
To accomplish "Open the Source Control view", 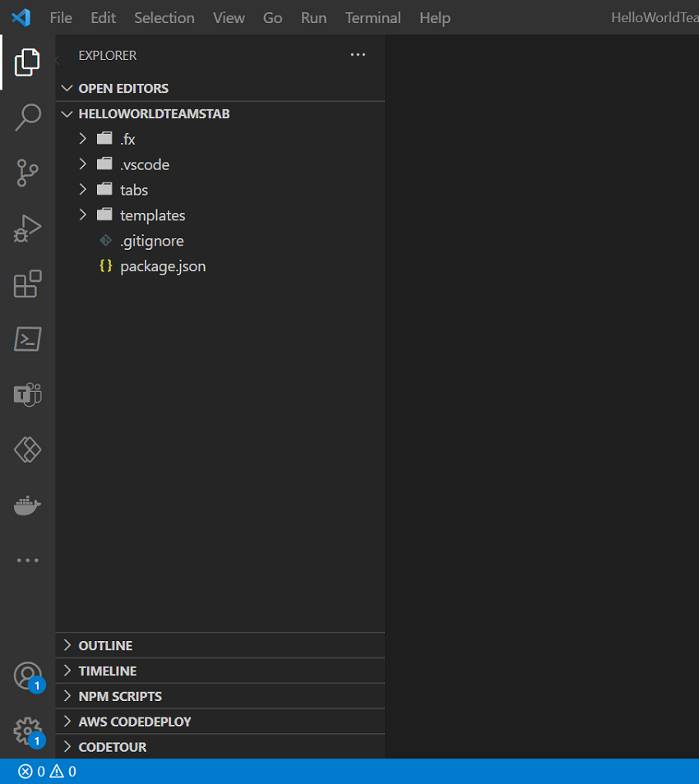I will tap(28, 173).
